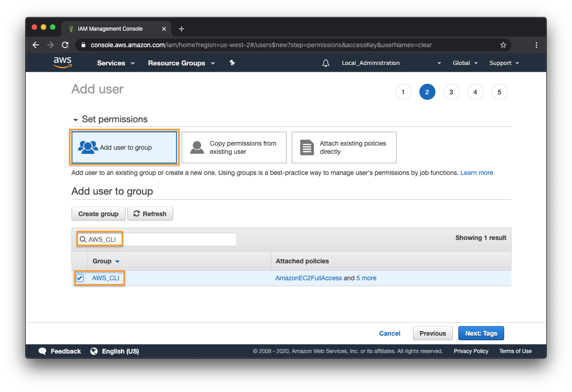Viewport: 572px width, 392px height.
Task: Click the Attached policies column header
Action: click(x=302, y=261)
